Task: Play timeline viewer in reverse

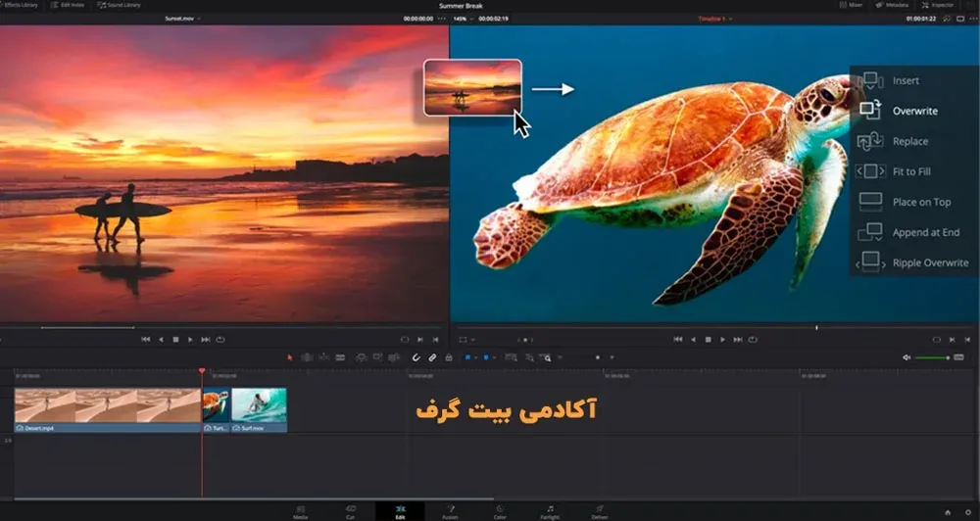Action: point(693,339)
